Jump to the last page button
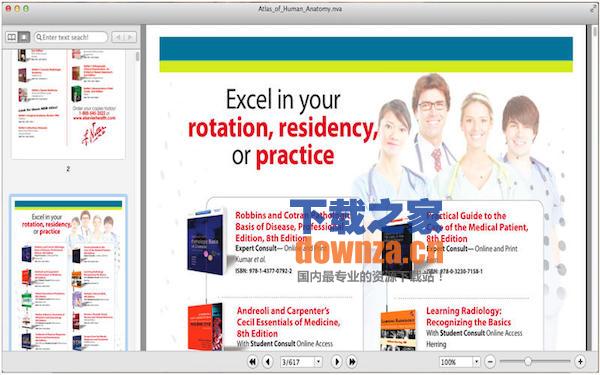600x375 pixels. point(352,362)
